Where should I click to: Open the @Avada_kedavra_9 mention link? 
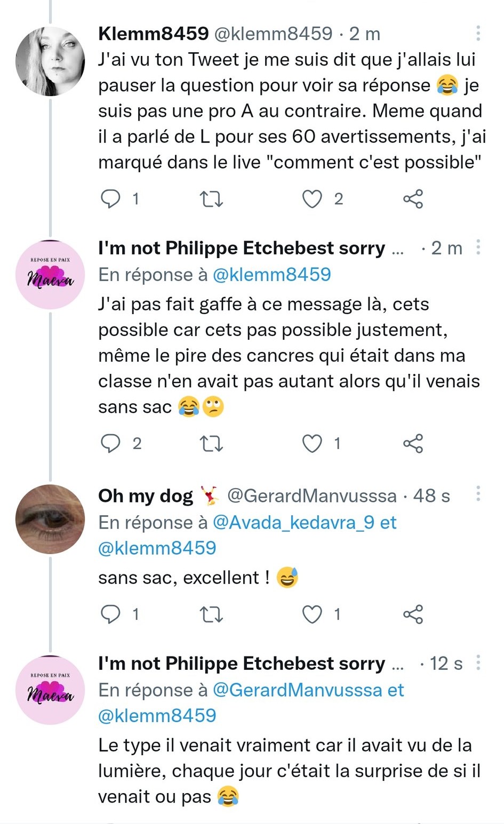pyautogui.click(x=293, y=523)
